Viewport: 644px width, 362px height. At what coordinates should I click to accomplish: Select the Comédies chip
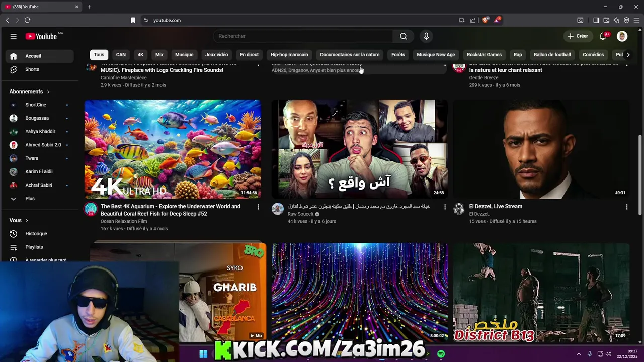coord(593,55)
